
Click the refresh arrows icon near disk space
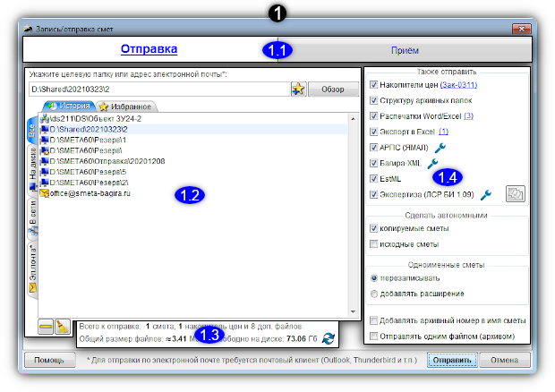tap(329, 338)
